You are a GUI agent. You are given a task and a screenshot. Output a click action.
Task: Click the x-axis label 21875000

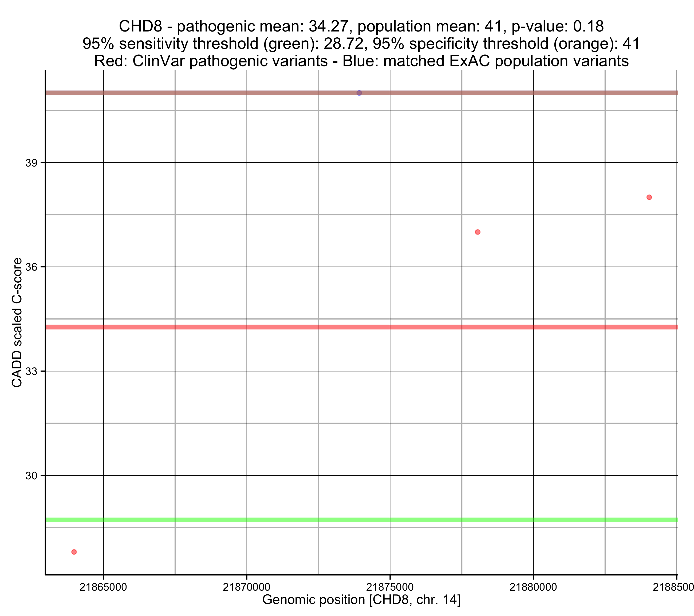390,587
